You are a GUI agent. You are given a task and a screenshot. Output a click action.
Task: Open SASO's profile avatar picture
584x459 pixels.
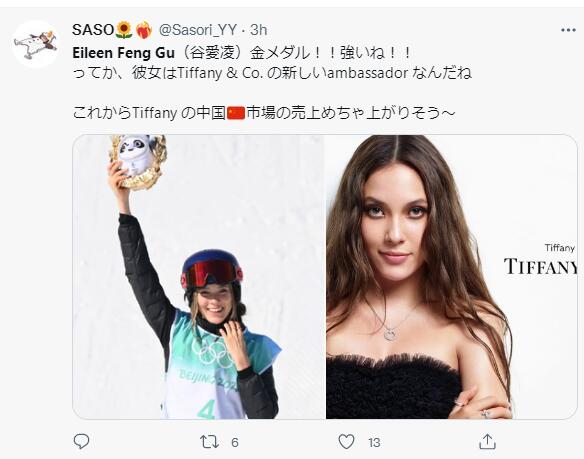[36, 44]
